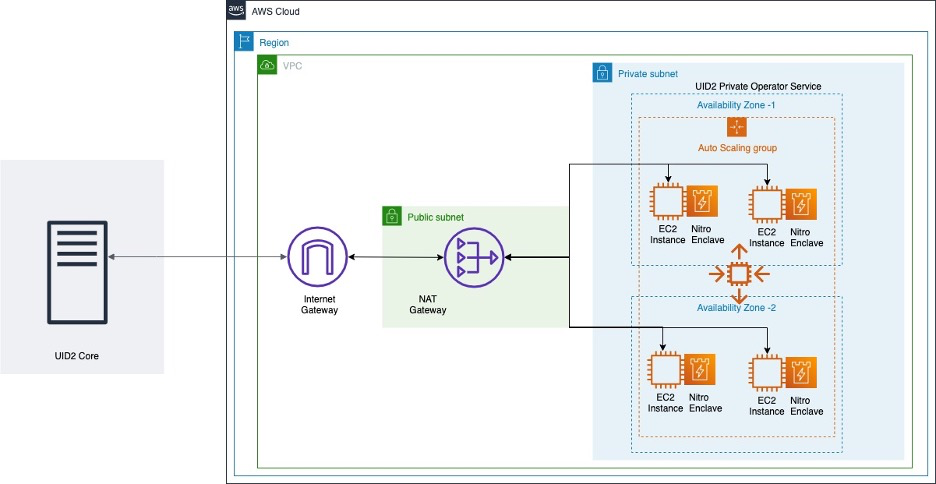Click the right Nitro Enclave icon in Availability Zone -1
936x484 pixels.
coord(801,205)
